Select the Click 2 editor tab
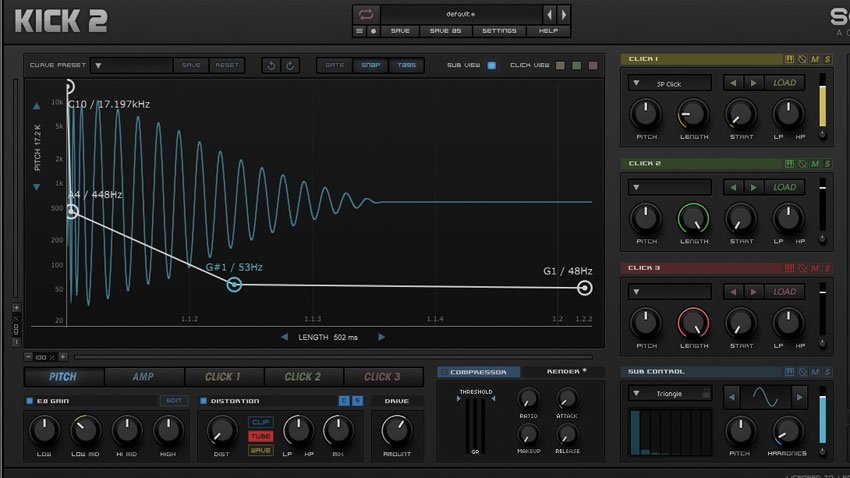The width and height of the screenshot is (850, 478). pyautogui.click(x=303, y=377)
